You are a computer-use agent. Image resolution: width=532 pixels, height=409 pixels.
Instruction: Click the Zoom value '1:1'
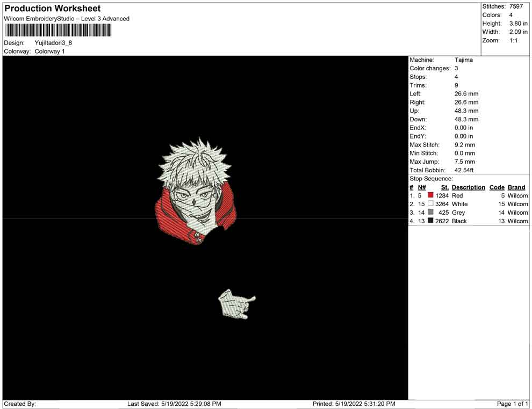514,40
